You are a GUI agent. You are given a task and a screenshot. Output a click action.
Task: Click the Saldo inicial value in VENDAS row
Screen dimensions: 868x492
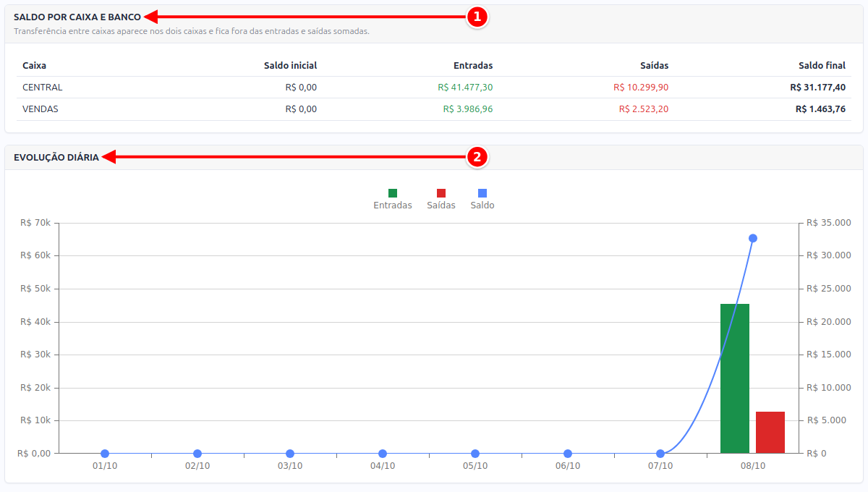pos(301,109)
